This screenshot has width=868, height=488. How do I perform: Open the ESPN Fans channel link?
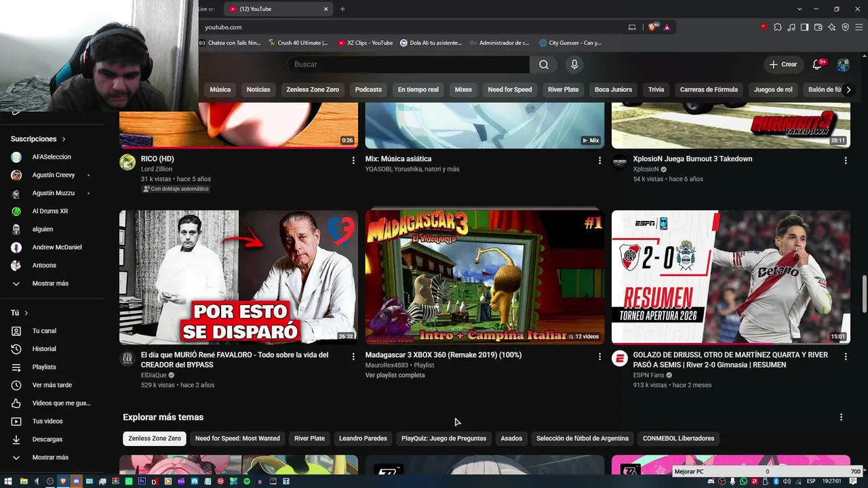[x=648, y=375]
